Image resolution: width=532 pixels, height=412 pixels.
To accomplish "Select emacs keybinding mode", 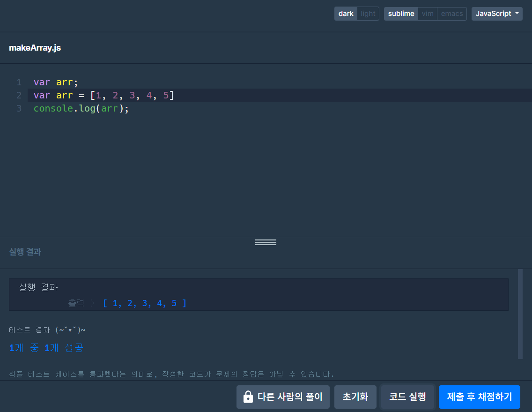I will (x=452, y=14).
